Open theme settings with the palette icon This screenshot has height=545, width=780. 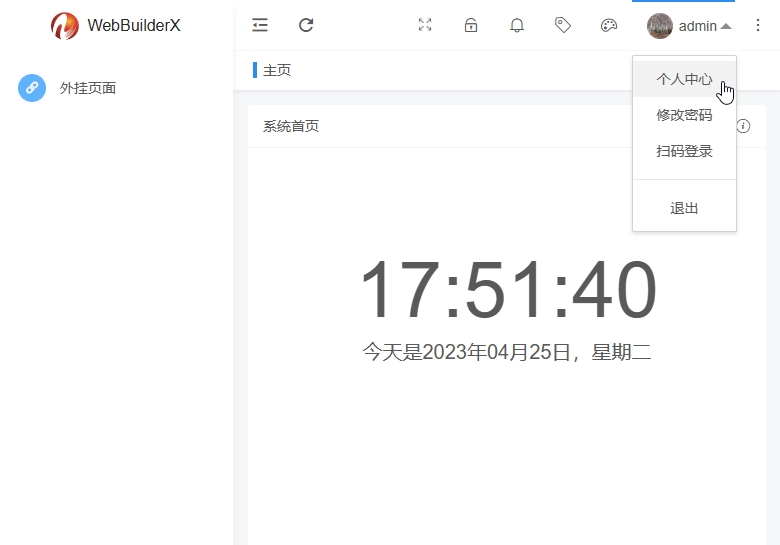[609, 25]
